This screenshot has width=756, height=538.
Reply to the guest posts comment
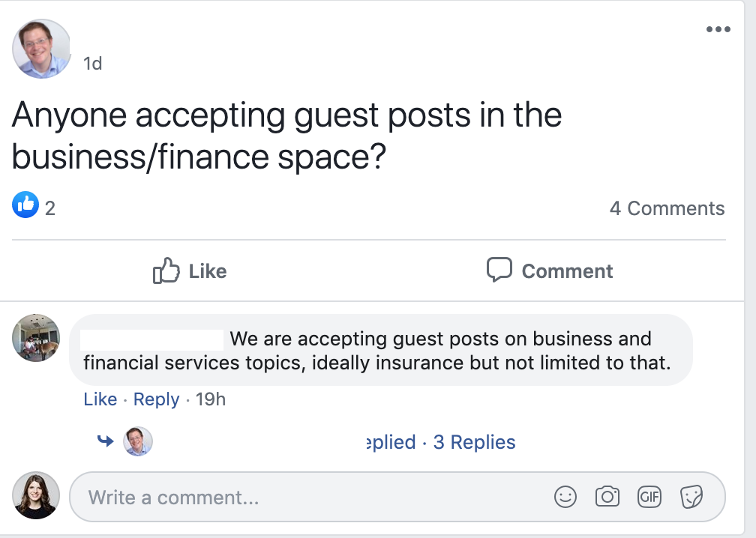coord(156,399)
